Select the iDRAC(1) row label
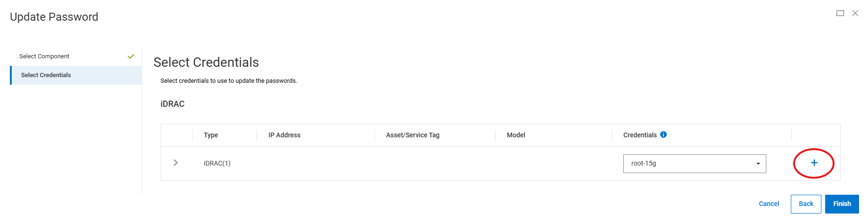This screenshot has width=868, height=222. point(217,163)
